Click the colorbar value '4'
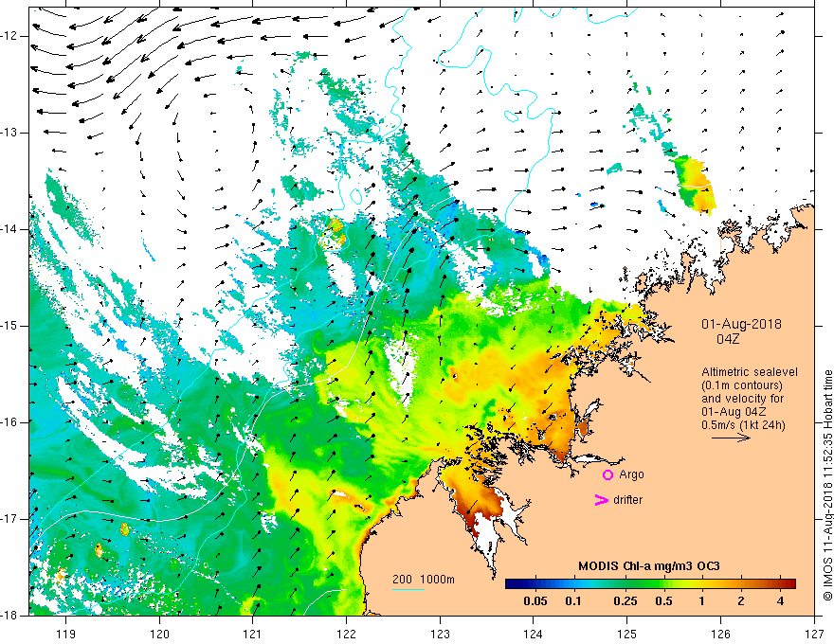This screenshot has height=644, width=834. tap(780, 601)
